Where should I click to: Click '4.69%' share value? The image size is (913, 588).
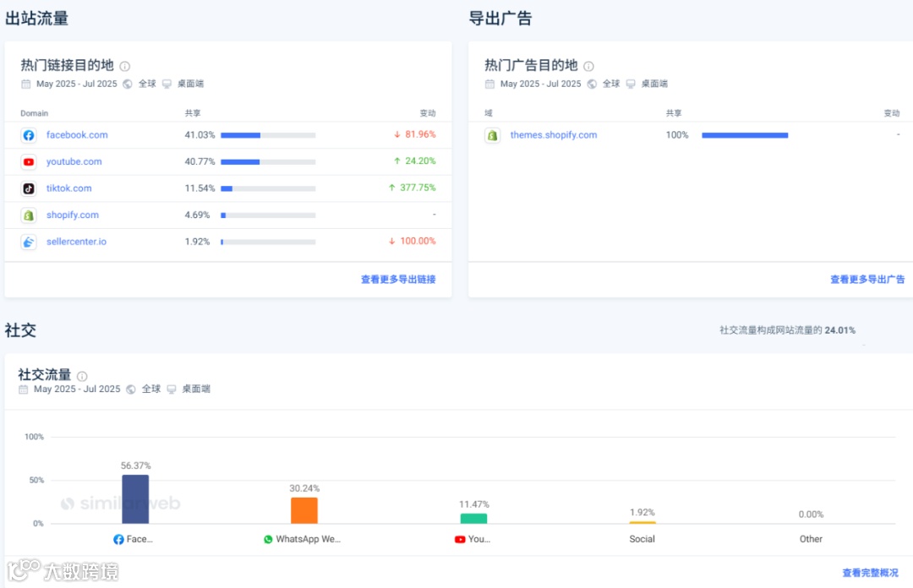pyautogui.click(x=197, y=215)
